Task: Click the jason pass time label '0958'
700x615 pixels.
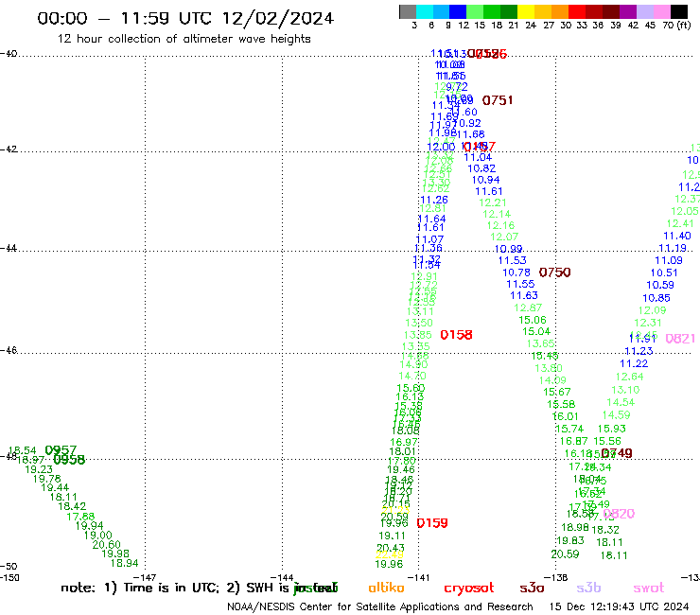Action: [69, 460]
